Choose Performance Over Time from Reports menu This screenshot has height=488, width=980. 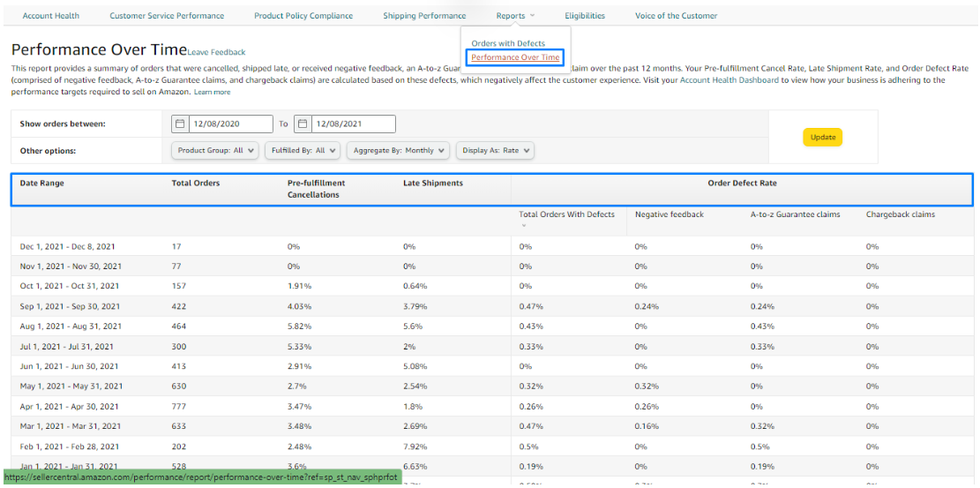tap(515, 57)
